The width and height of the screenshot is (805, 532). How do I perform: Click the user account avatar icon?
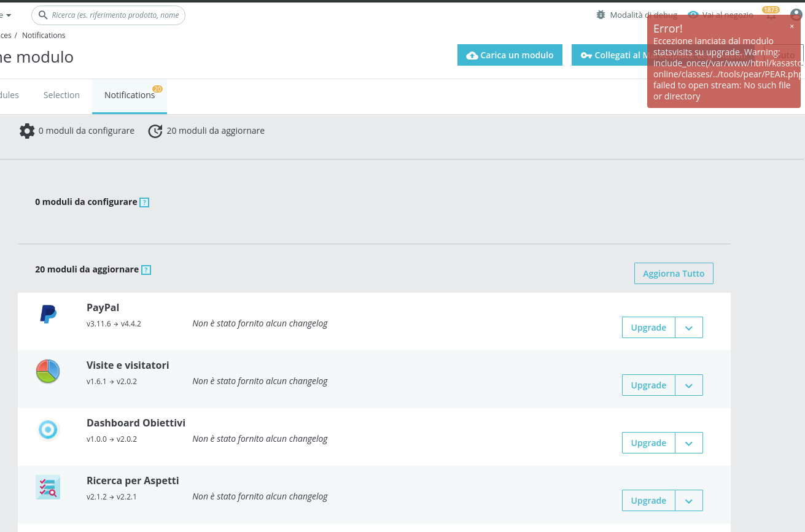(x=796, y=15)
